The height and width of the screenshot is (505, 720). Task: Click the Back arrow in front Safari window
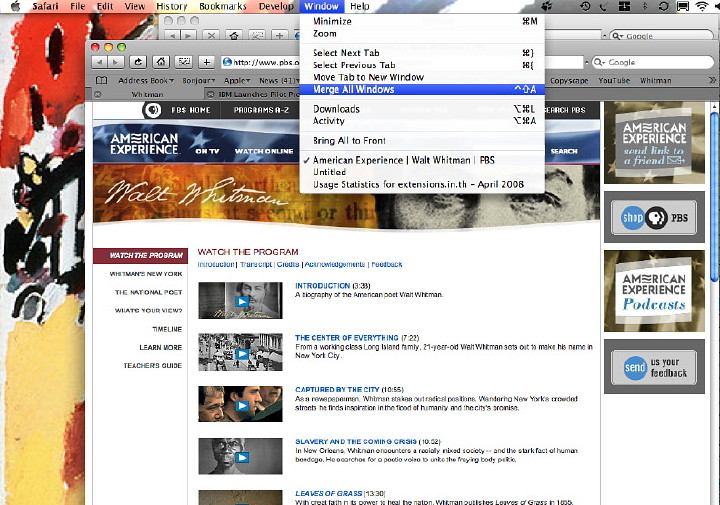tap(100, 62)
